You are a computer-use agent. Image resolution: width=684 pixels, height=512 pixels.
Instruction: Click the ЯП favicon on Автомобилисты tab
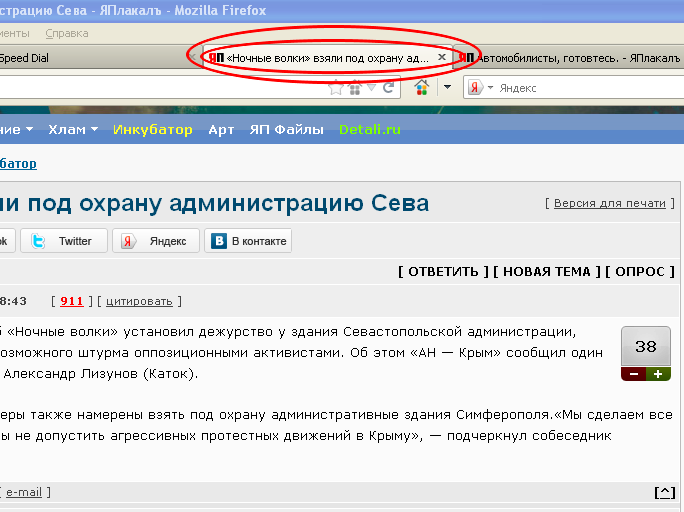click(x=466, y=58)
